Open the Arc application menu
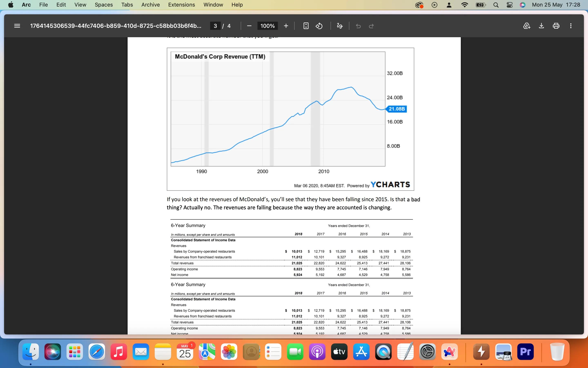588x368 pixels. pos(26,5)
